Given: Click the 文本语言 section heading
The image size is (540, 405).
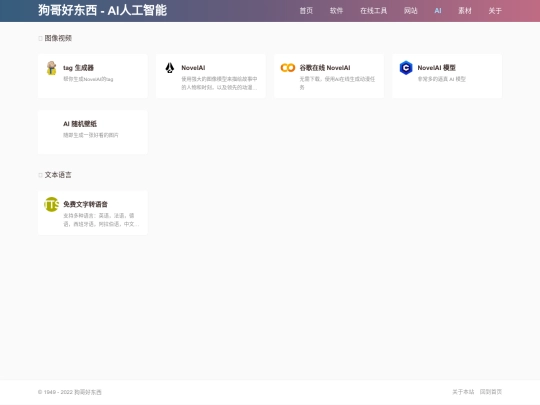Looking at the screenshot, I should 58,175.
